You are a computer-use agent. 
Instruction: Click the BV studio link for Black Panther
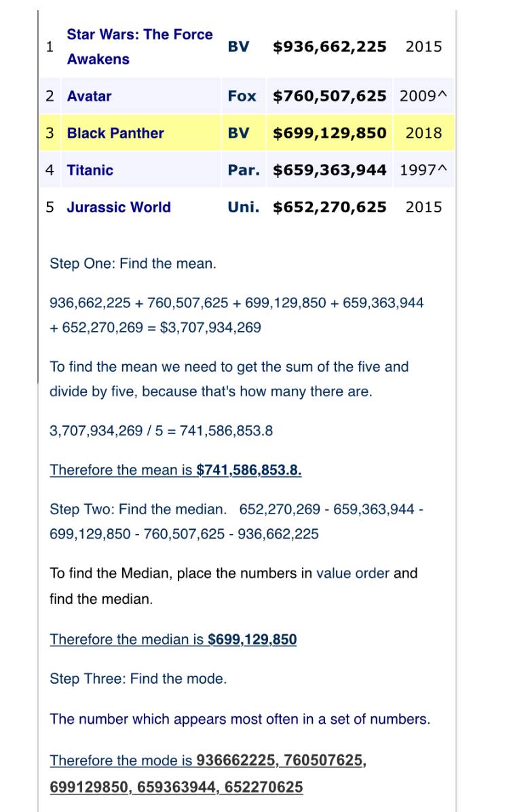(x=238, y=133)
